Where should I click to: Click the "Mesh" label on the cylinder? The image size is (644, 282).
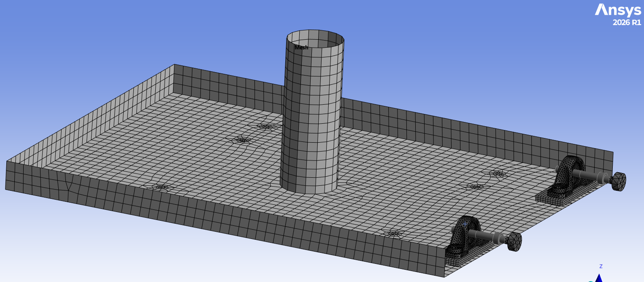pyautogui.click(x=301, y=48)
